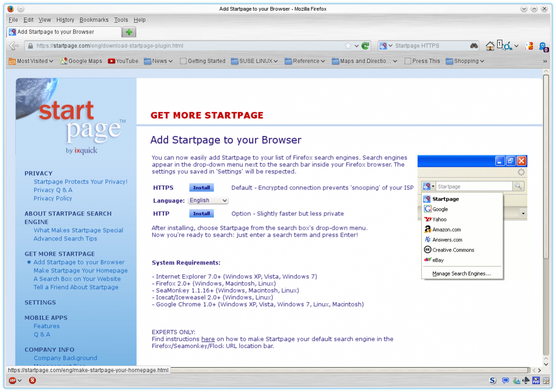Open Make Startpage Your Homepage link
This screenshot has width=556, height=392.
point(81,271)
